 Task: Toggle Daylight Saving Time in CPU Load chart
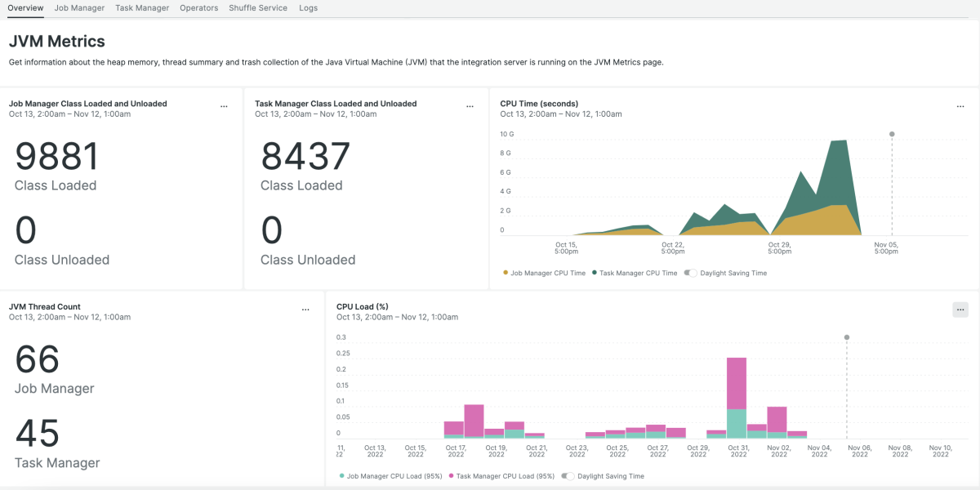coord(568,476)
